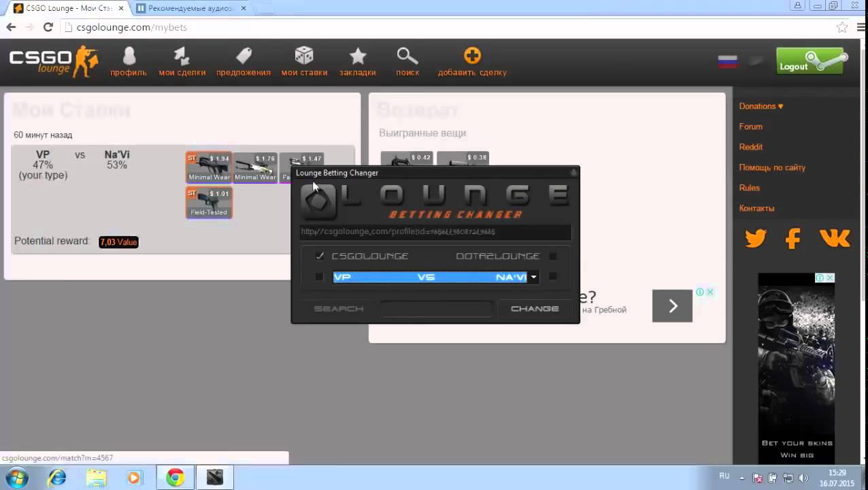This screenshot has height=490, width=868.
Task: Click добавить сделку plus icon
Action: [x=472, y=56]
